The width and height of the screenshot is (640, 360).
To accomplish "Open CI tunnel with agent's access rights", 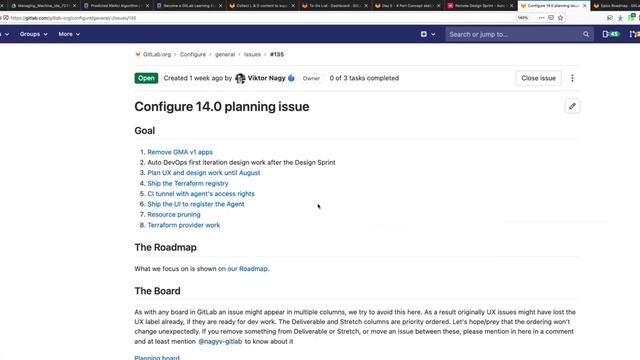I will tap(201, 193).
